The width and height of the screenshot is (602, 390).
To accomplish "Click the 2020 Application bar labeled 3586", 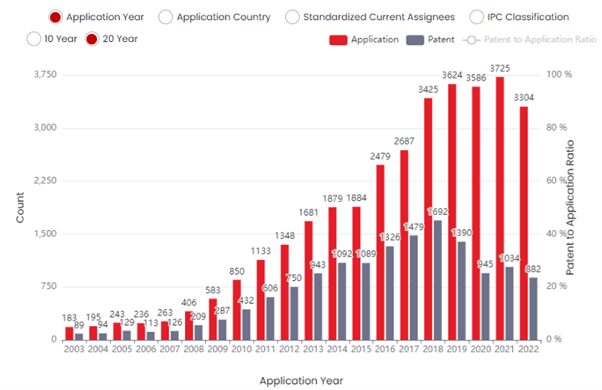I will pos(476,213).
